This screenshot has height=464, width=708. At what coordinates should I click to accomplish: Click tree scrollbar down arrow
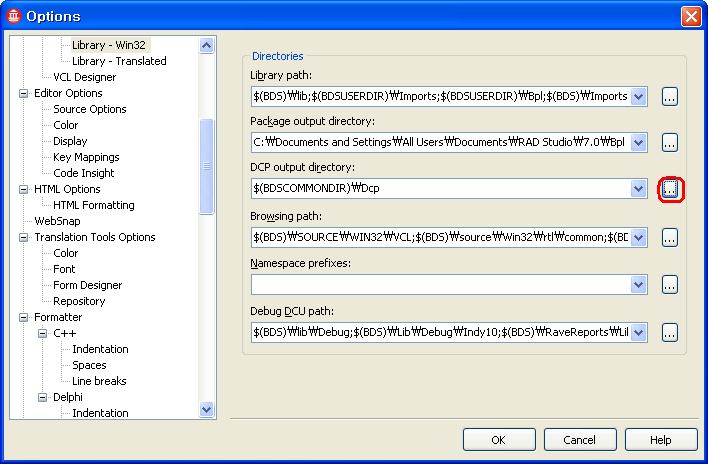206,409
